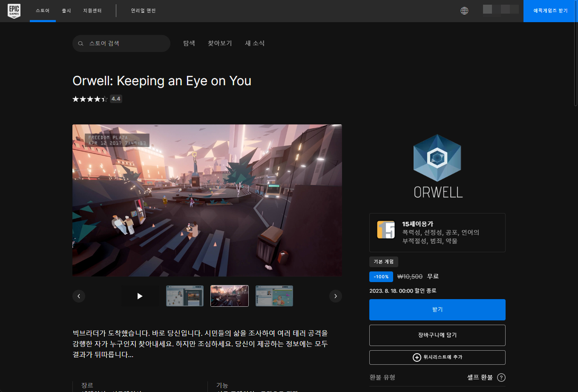This screenshot has width=578, height=392.
Task: Click the -100% discount badge
Action: point(381,277)
